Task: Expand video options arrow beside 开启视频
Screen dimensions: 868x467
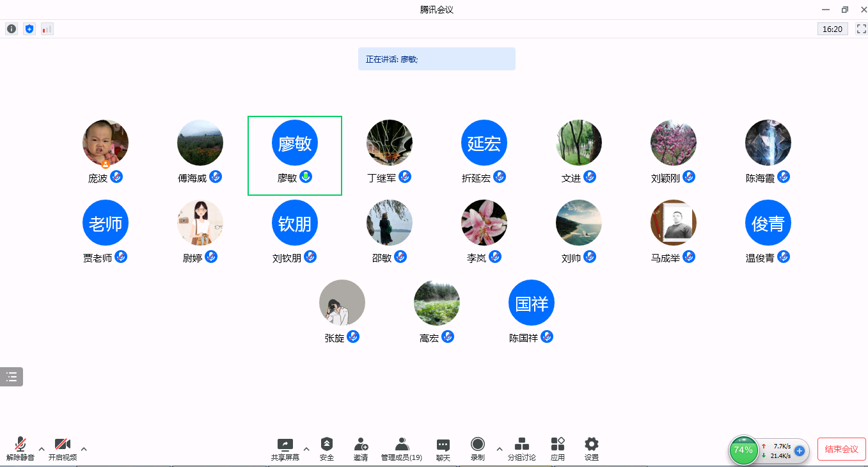Action: [84, 449]
